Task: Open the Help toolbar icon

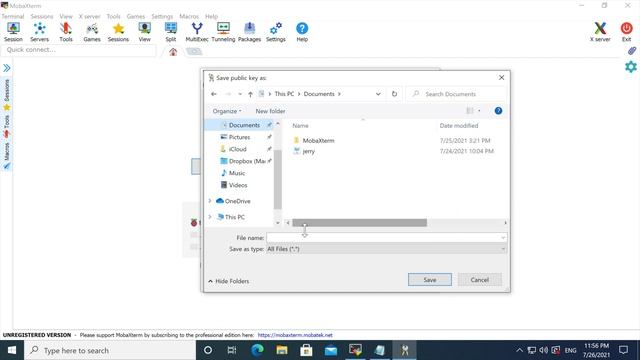Action: point(302,32)
